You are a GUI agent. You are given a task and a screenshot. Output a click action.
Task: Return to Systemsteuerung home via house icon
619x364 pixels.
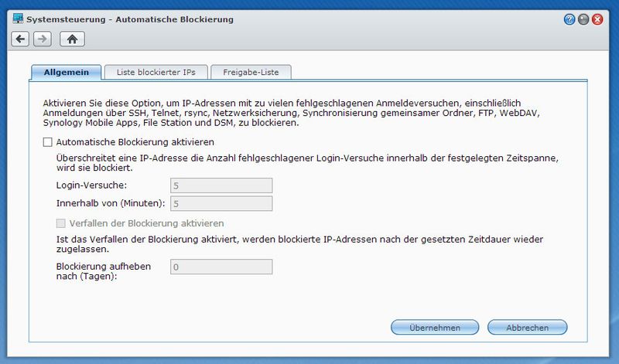pos(72,39)
